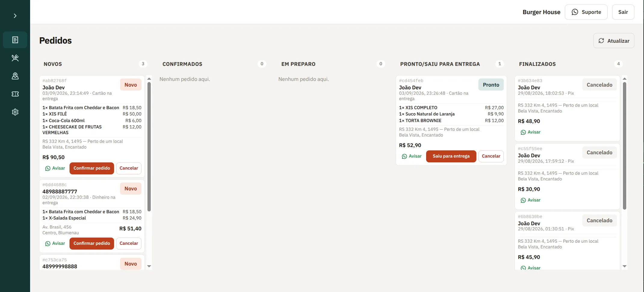This screenshot has width=644, height=292.
Task: Notify customer Avisar on order #ab82768f
Action: pyautogui.click(x=55, y=168)
